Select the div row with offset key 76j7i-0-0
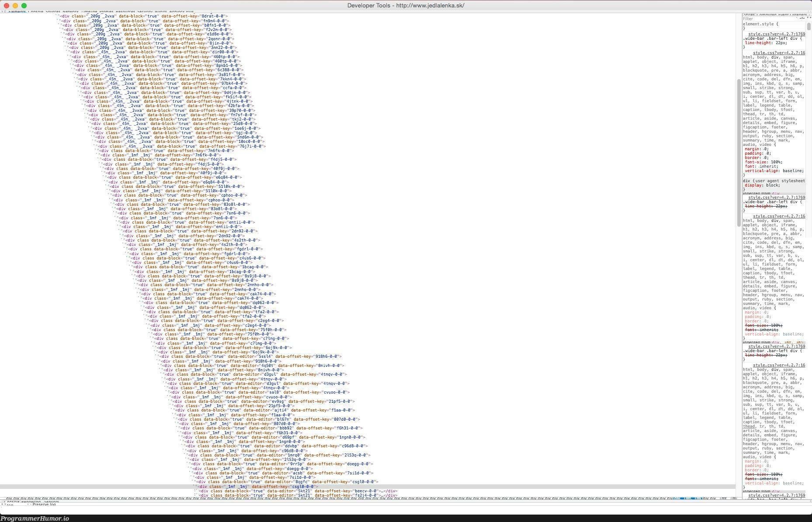Image resolution: width=812 pixels, height=522 pixels. tap(183, 146)
